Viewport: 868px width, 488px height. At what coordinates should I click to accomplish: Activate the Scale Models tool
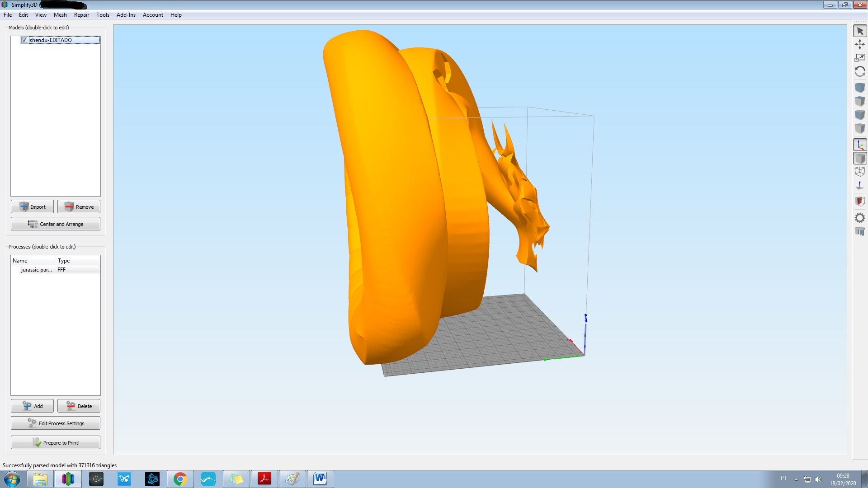pyautogui.click(x=860, y=57)
